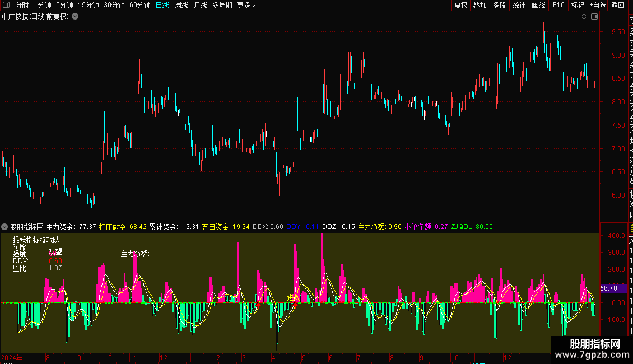The width and height of the screenshot is (633, 364).
Task: Toggle the right side panel icon
Action: point(594,17)
